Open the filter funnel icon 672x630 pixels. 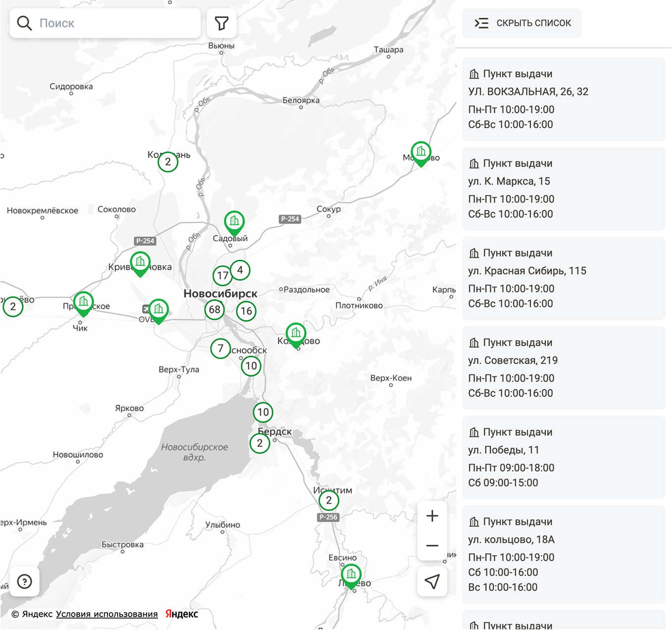point(222,23)
